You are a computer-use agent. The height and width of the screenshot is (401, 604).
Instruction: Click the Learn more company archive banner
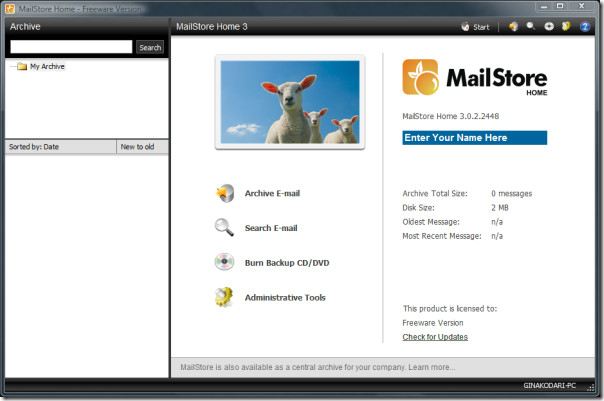[318, 367]
